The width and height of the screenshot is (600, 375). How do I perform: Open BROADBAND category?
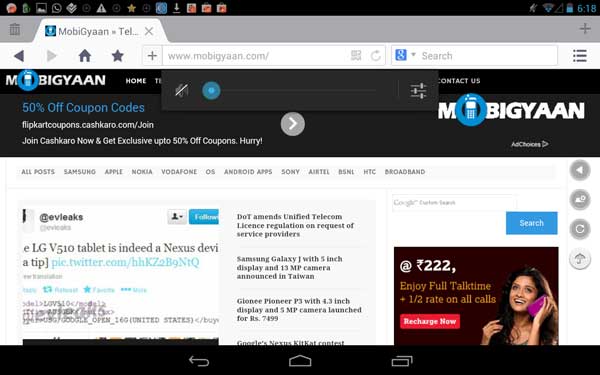point(405,172)
